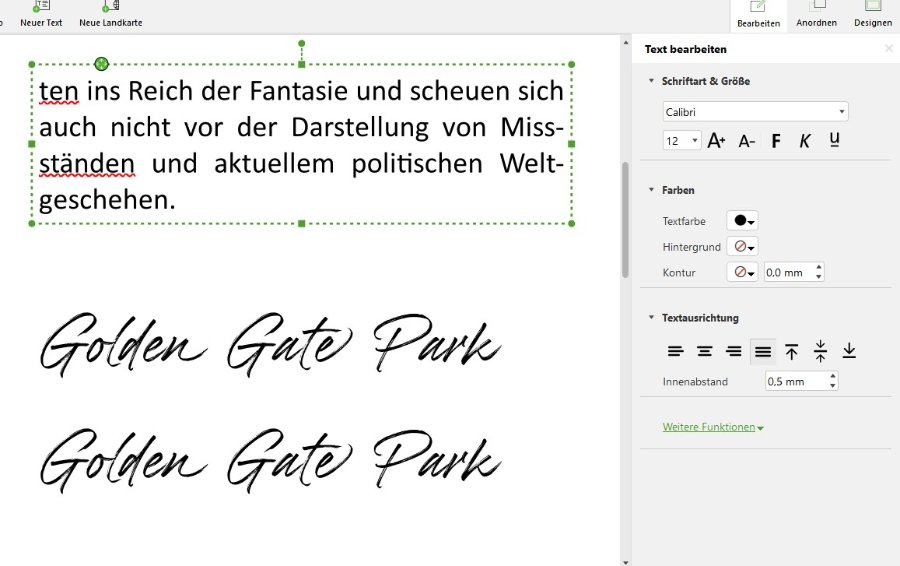This screenshot has width=900, height=566.
Task: Click the bottom-center handle of text box
Action: point(302,223)
